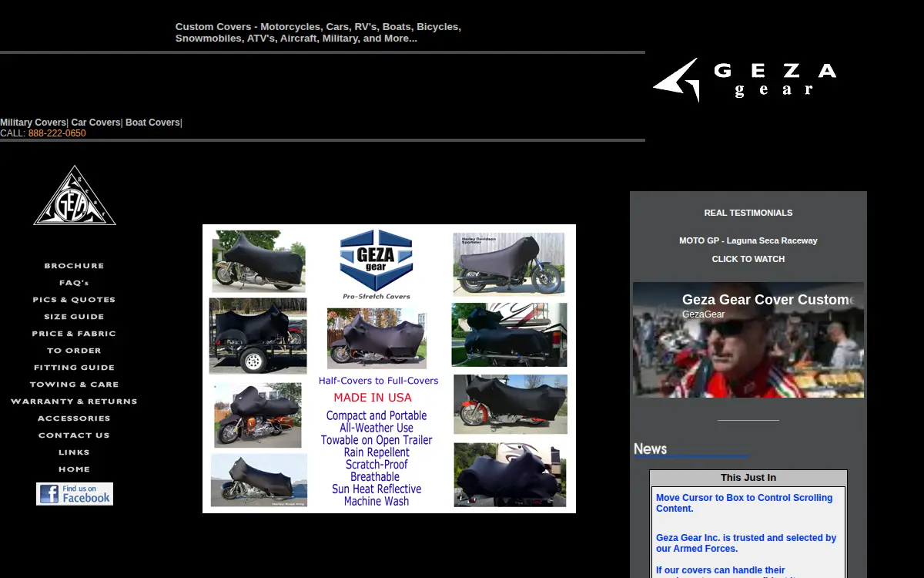Click the MADE IN USA text in collage
Viewport: 924px width, 578px height.
(373, 398)
